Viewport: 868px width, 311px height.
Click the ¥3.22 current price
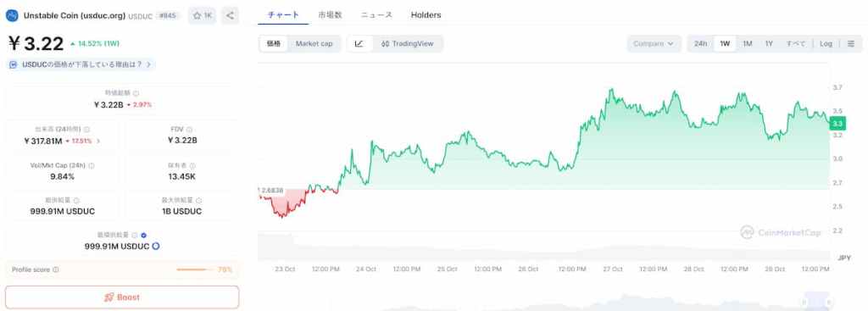click(x=36, y=44)
